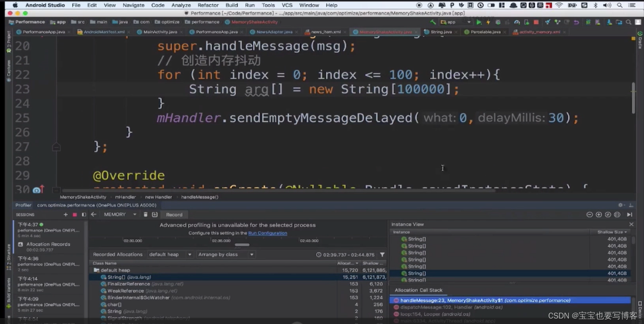This screenshot has width=644, height=324.
Task: Click the editor vertical scrollbar
Action: pyautogui.click(x=633, y=98)
